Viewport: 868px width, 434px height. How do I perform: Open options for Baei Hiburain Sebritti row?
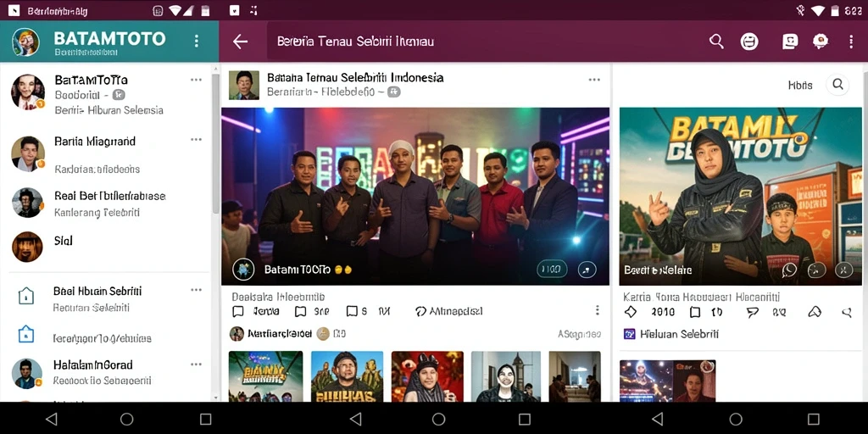coord(196,290)
